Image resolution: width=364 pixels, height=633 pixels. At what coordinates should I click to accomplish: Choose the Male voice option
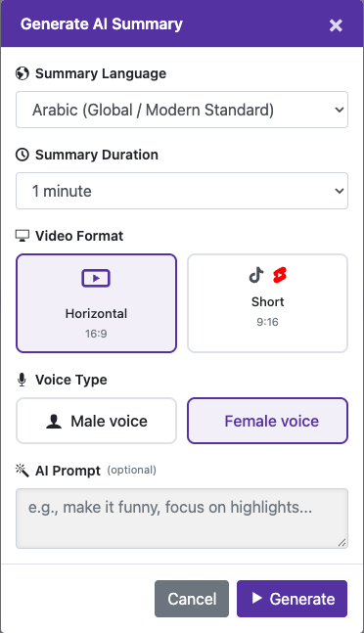click(x=97, y=421)
